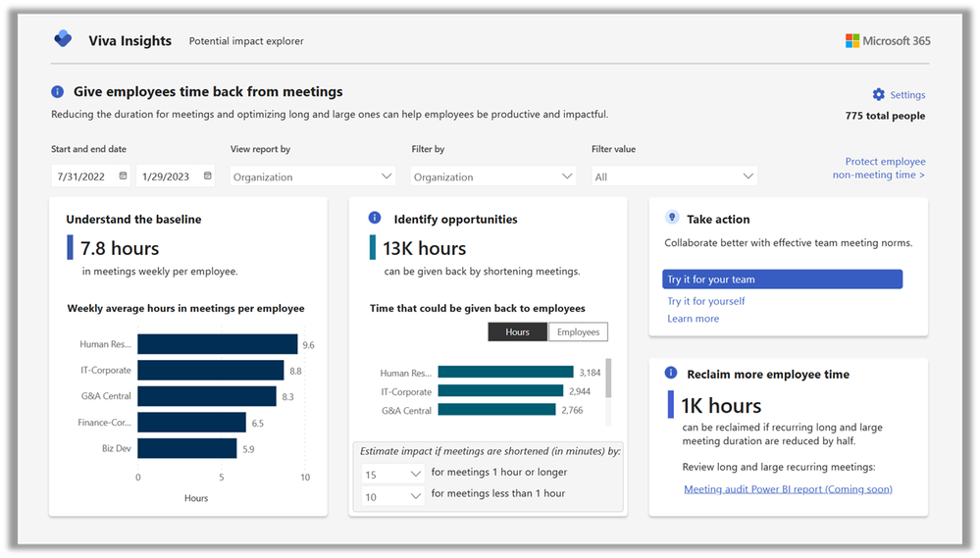Image resolution: width=980 pixels, height=558 pixels.
Task: Select IT-Corporate teal bar showing 2,944
Action: pos(500,391)
